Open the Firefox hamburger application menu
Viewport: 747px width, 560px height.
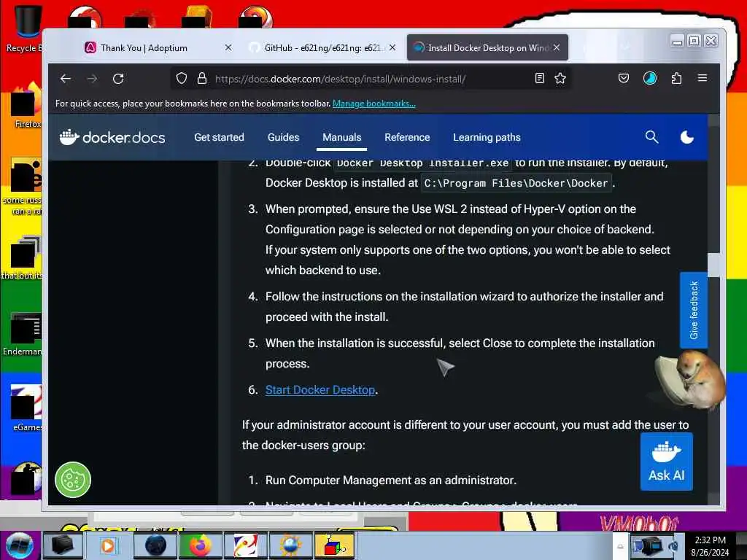(703, 79)
